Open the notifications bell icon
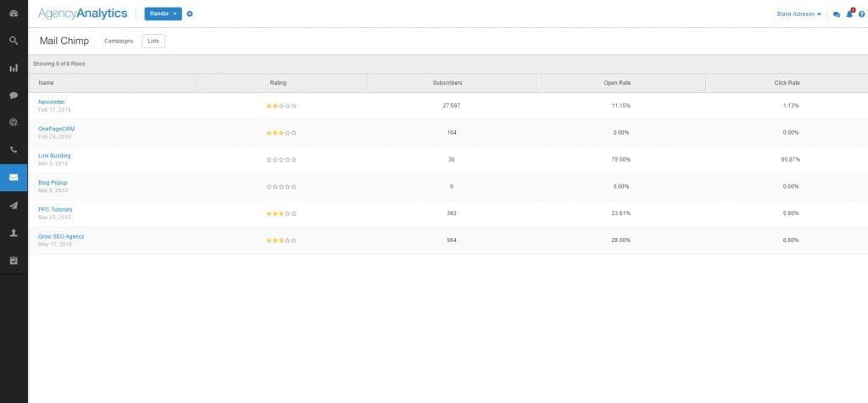 849,14
